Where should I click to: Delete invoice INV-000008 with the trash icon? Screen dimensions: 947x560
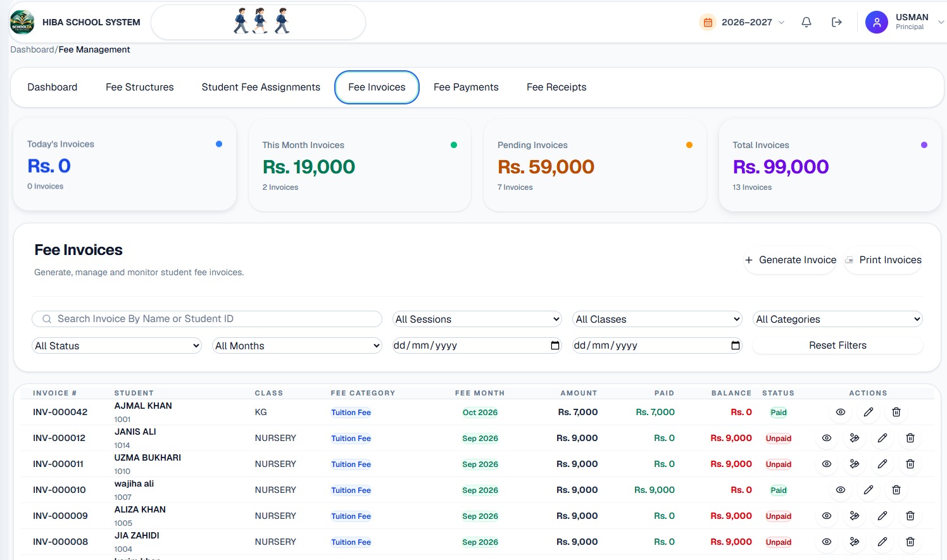(x=910, y=542)
